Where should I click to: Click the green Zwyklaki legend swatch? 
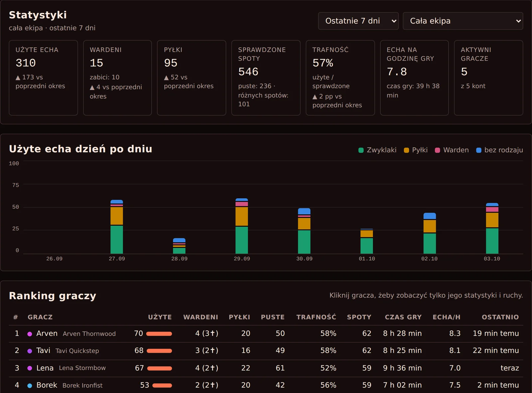[361, 150]
